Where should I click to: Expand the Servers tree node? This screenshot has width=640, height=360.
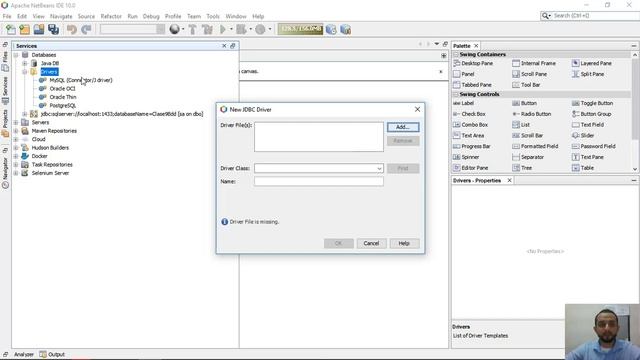[x=16, y=122]
